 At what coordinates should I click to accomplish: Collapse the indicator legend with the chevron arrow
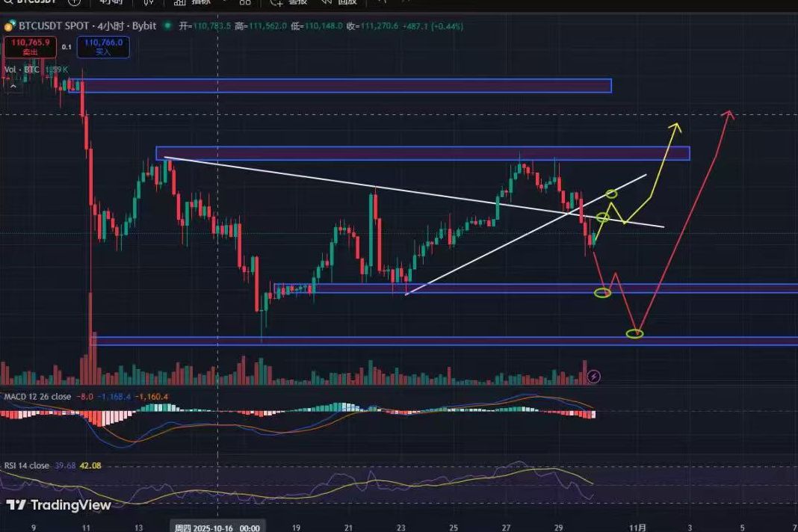(x=13, y=86)
